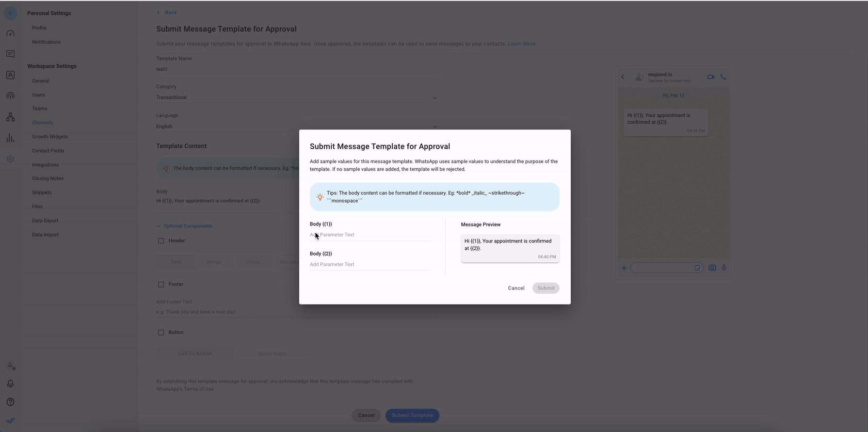Open Contact Fields in Workspace Settings
Image resolution: width=868 pixels, height=432 pixels.
click(48, 151)
